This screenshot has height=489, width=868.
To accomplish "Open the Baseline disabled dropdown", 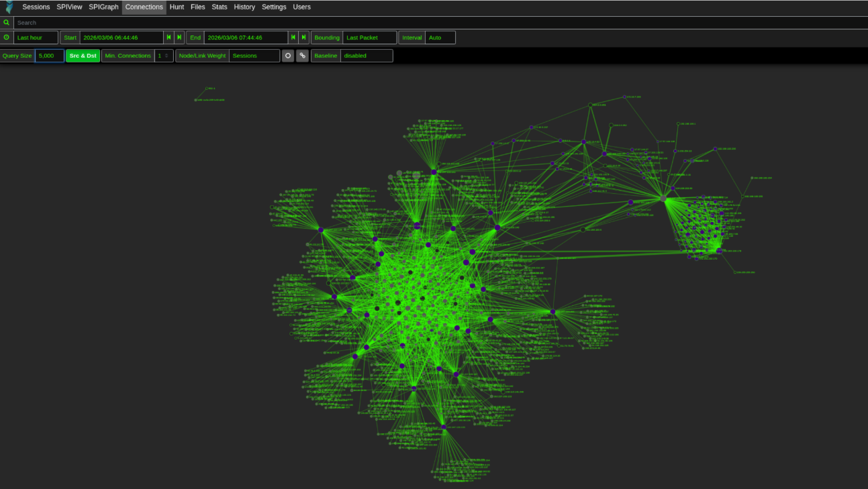I will click(x=366, y=56).
